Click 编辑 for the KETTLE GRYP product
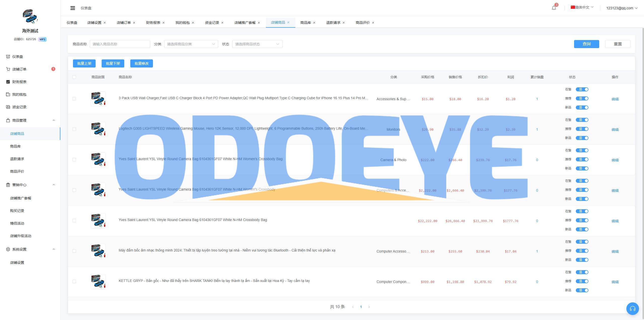Image resolution: width=644 pixels, height=320 pixels. coord(615,282)
